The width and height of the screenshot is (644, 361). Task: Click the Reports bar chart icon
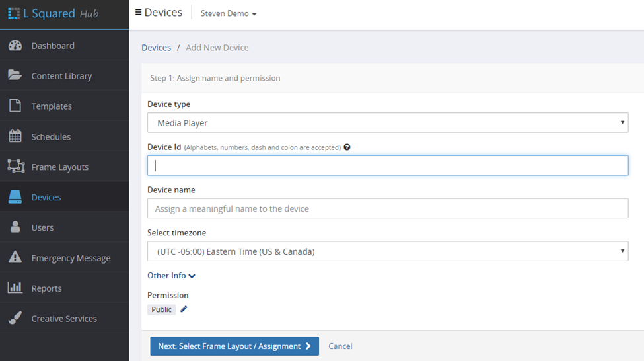(15, 288)
